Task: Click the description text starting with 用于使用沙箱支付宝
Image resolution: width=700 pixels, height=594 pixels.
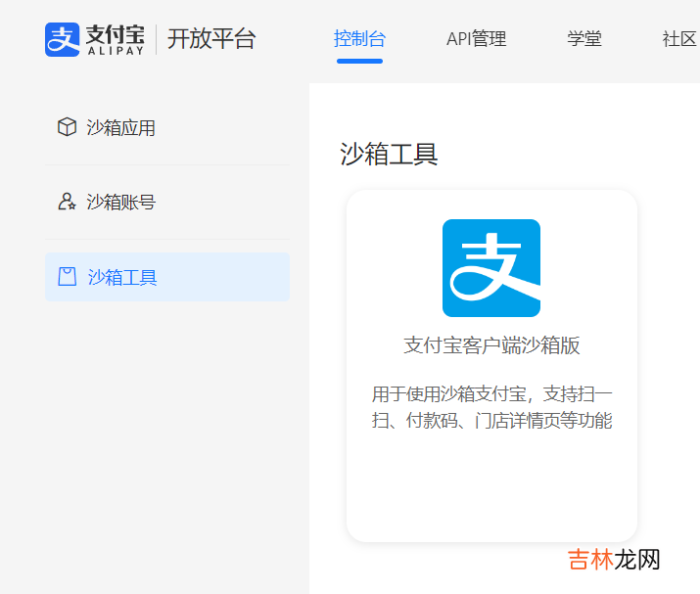Action: point(491,407)
